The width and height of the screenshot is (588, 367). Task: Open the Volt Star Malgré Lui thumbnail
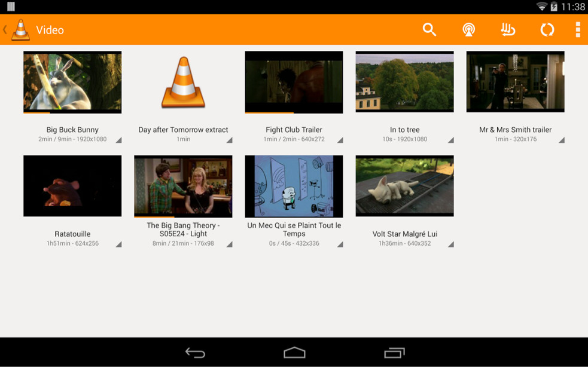pos(404,186)
